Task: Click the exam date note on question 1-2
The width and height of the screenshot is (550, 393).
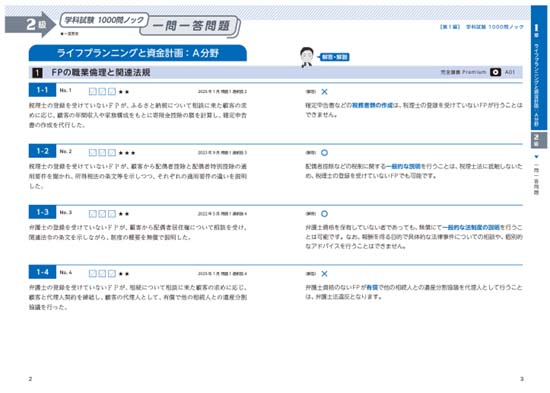Action: (222, 153)
